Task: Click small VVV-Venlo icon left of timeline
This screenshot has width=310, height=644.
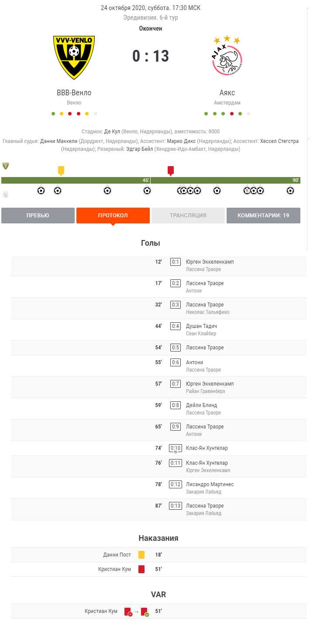Action: (5, 166)
